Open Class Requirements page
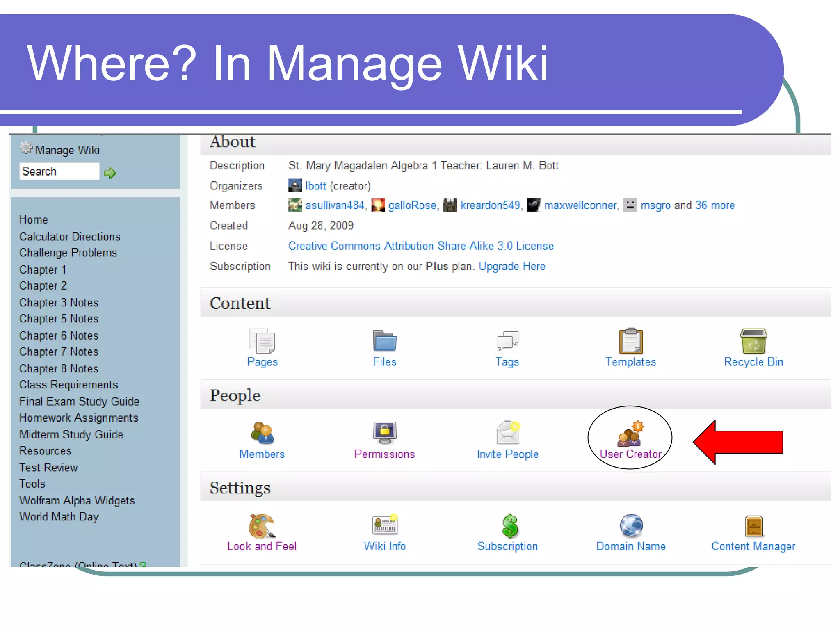This screenshot has width=840, height=630. coord(68,385)
